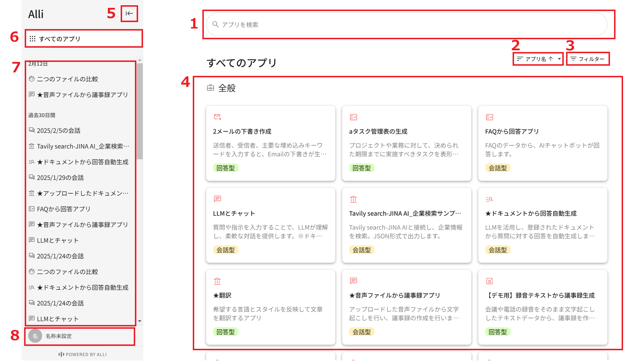Open 2025/2/5の会話 from history

pos(58,131)
